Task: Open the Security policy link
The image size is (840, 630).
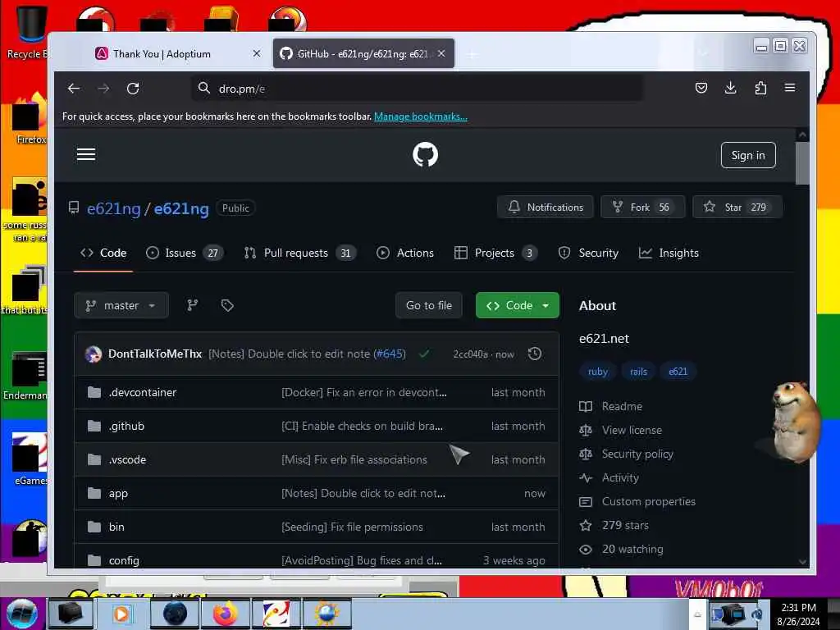Action: 626,454
